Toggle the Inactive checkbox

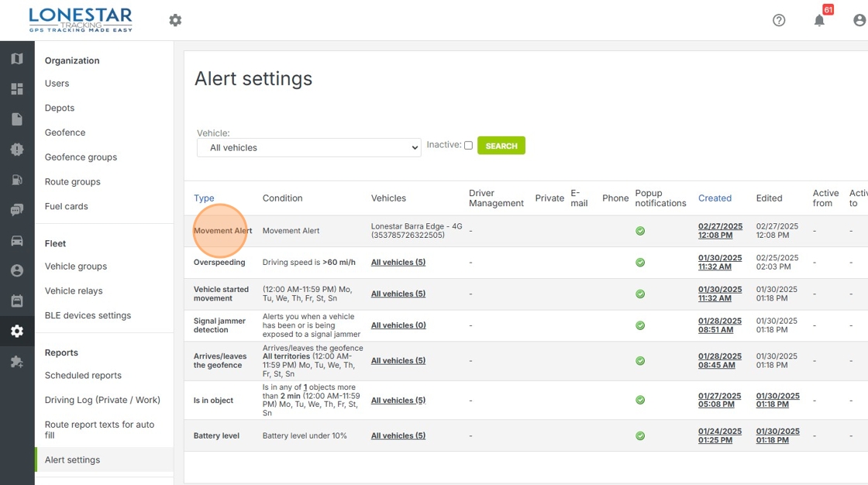pyautogui.click(x=468, y=146)
